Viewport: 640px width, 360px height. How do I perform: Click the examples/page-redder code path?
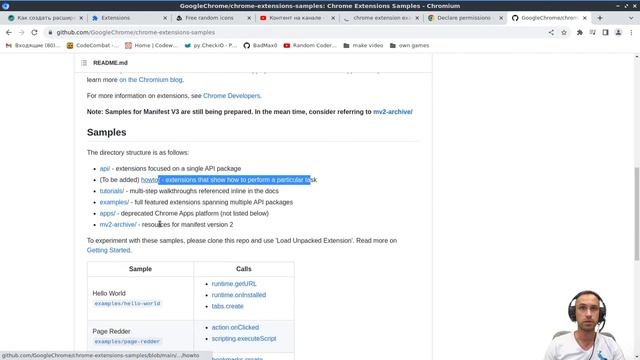click(x=127, y=341)
